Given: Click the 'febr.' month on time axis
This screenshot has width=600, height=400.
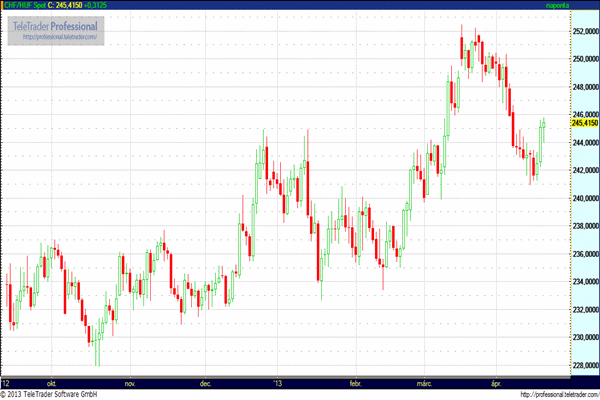Looking at the screenshot, I should [x=356, y=382].
